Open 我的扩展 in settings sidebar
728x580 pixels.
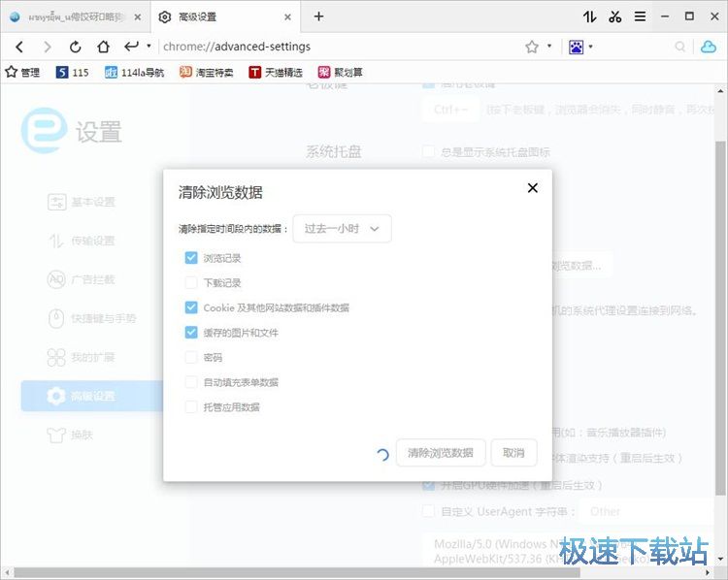(82, 357)
